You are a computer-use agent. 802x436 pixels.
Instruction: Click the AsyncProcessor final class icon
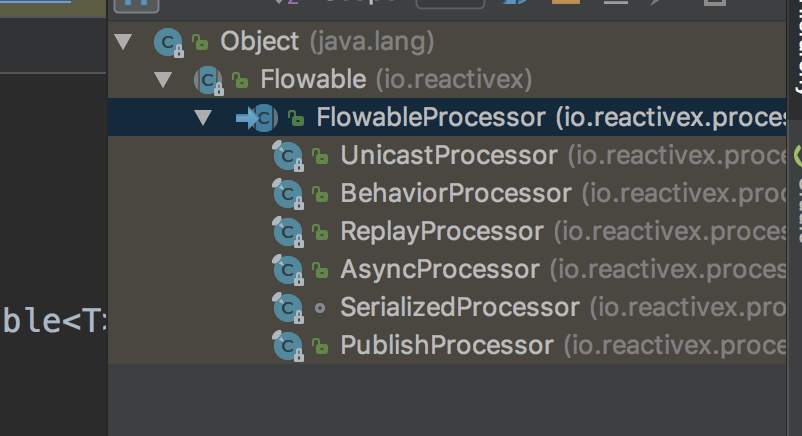click(288, 270)
